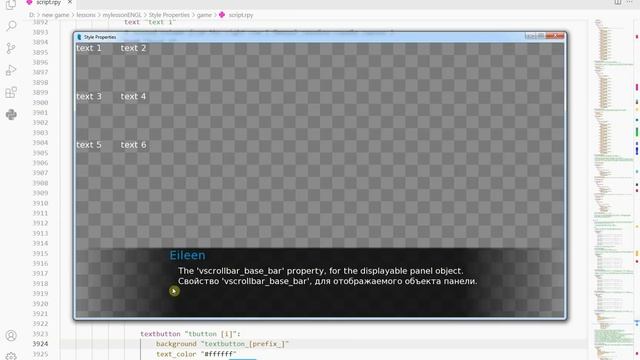Click the pink file icon in the breadcrumb
Image resolution: width=640 pixels, height=360 pixels.
click(222, 15)
